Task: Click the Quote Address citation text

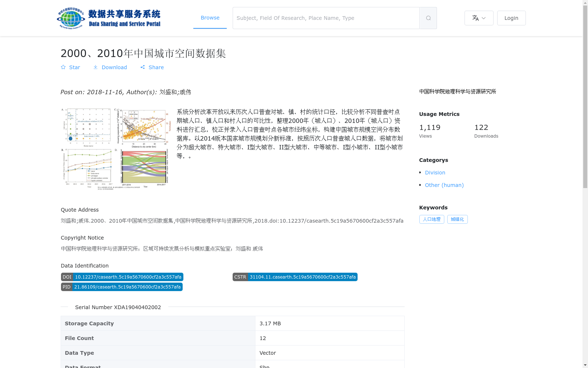Action: [x=232, y=221]
